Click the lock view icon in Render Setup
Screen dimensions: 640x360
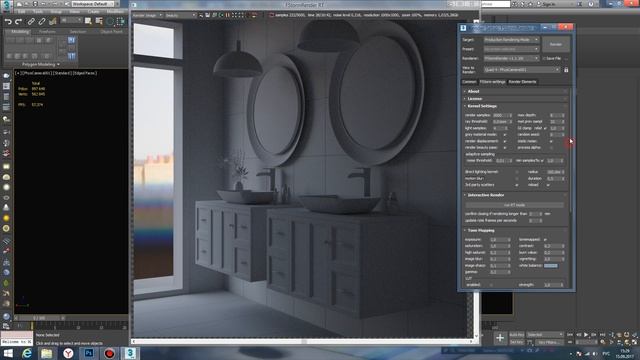pyautogui.click(x=566, y=70)
